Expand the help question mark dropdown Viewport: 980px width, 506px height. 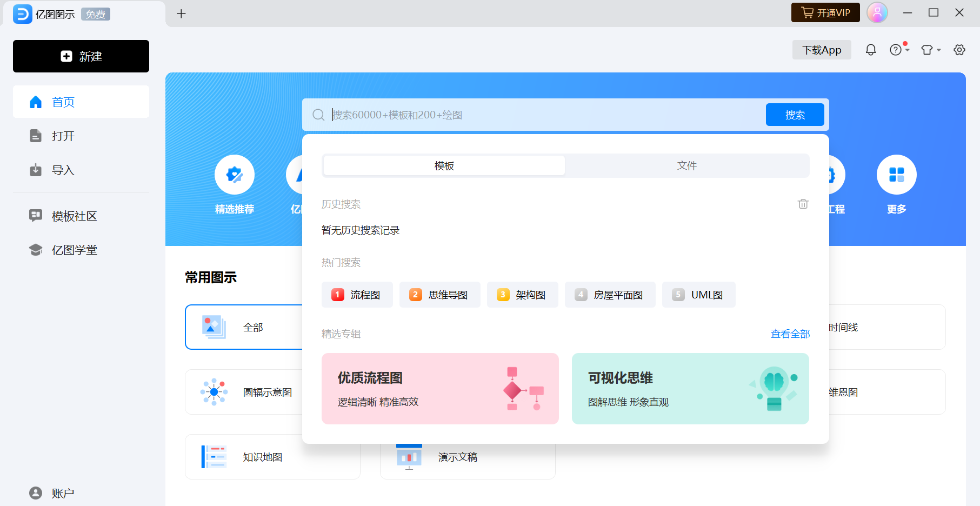[x=899, y=50]
